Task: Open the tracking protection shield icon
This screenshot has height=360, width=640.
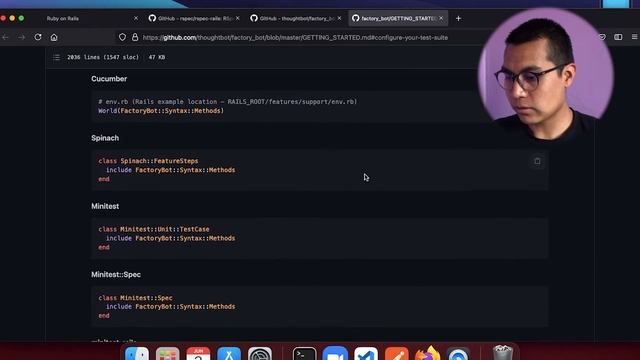Action: tap(122, 37)
